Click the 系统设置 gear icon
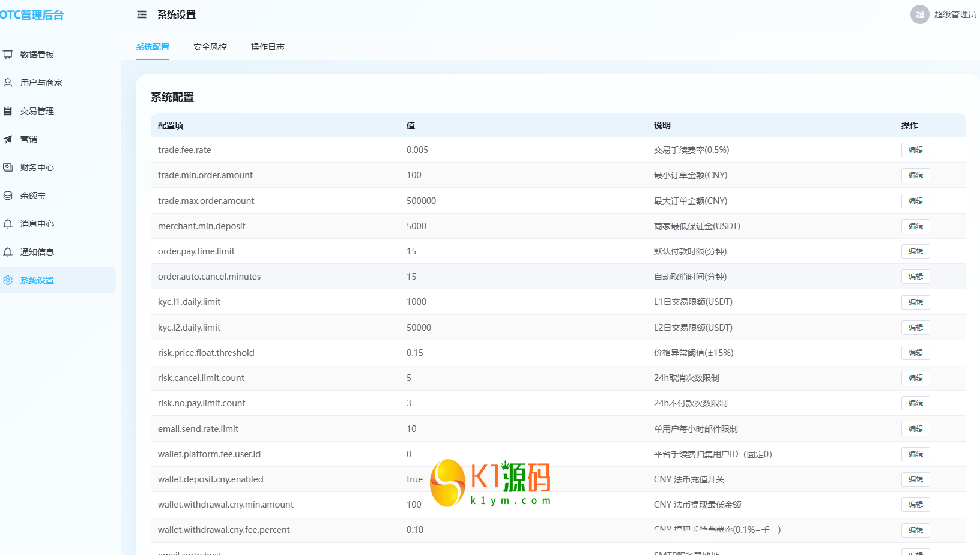This screenshot has height=555, width=980. coord(8,280)
